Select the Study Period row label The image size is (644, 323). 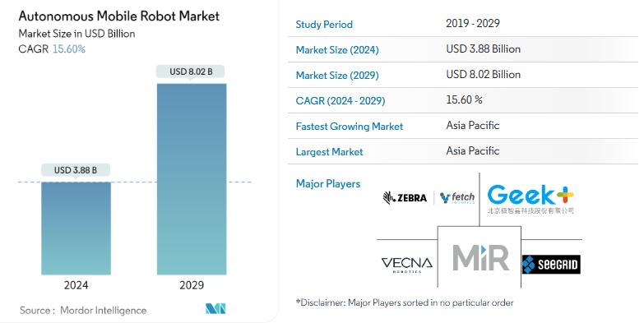324,24
